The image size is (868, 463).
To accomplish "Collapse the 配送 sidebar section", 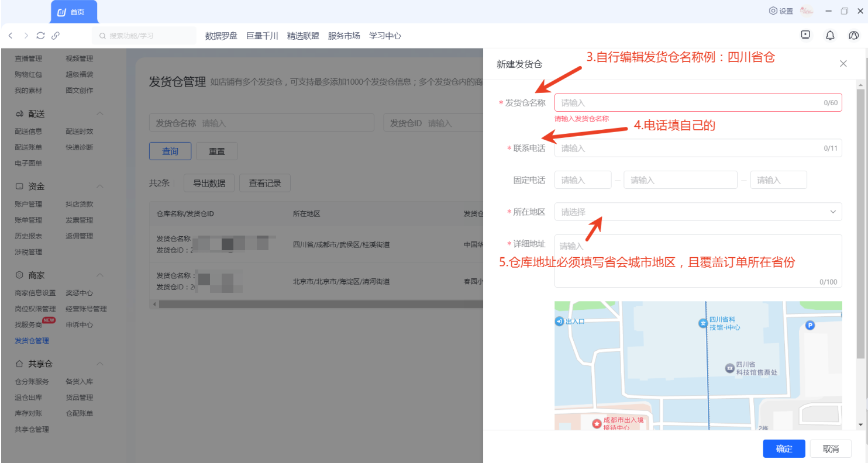I will (x=100, y=113).
